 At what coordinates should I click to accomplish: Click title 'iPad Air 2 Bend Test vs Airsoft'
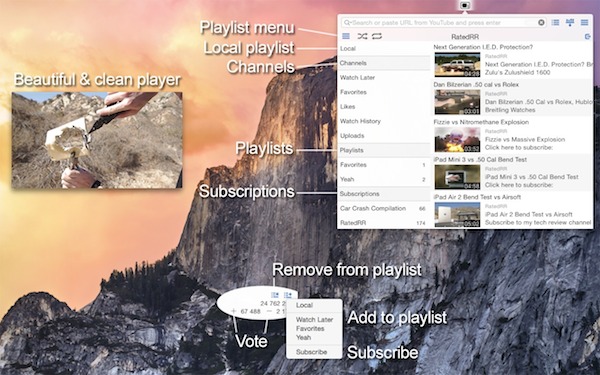click(477, 197)
